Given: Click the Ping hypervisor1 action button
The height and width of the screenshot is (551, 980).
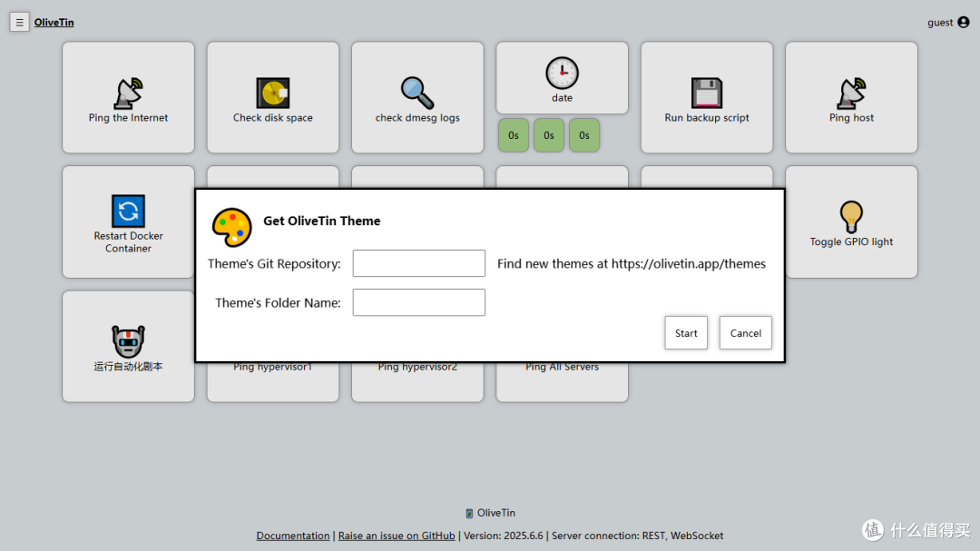Looking at the screenshot, I should (x=273, y=381).
